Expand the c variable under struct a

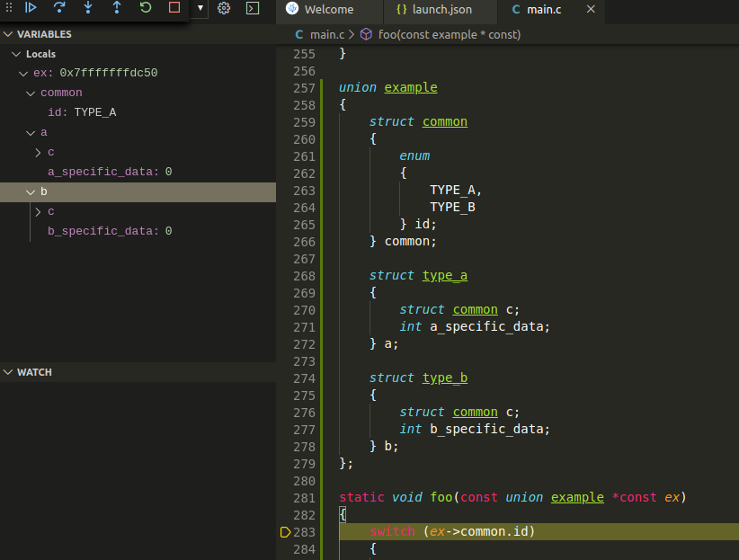point(39,152)
